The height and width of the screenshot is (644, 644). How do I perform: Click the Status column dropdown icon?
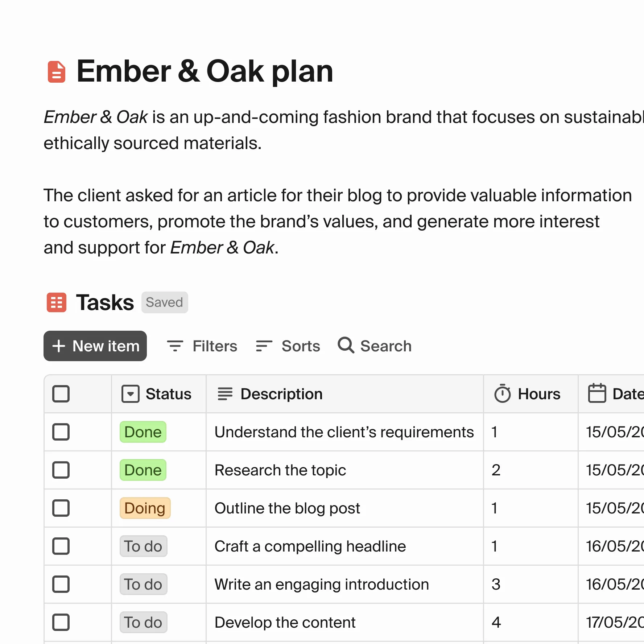tap(130, 394)
